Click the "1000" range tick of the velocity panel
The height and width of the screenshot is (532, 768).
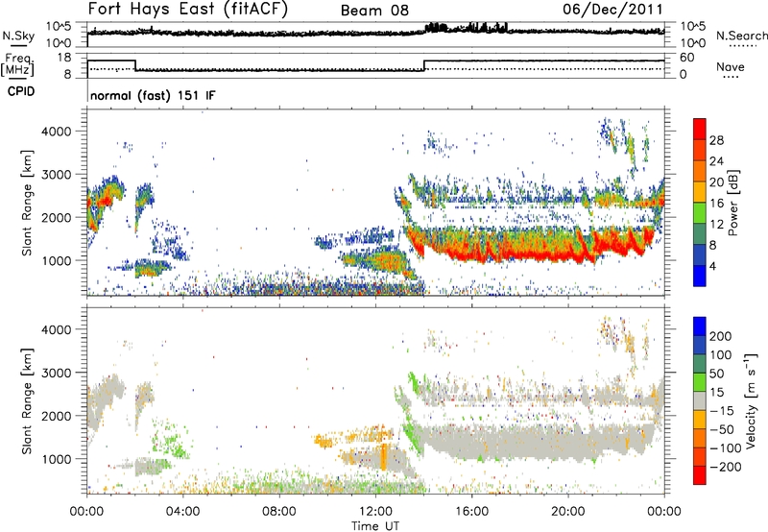point(57,459)
